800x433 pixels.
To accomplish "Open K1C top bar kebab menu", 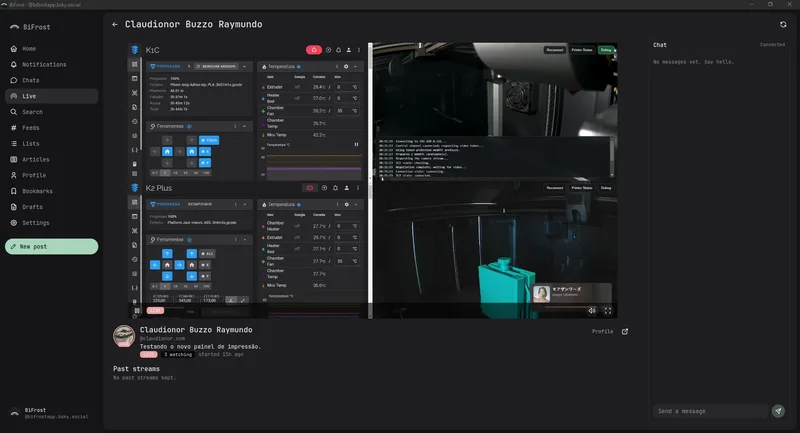I will coord(359,50).
